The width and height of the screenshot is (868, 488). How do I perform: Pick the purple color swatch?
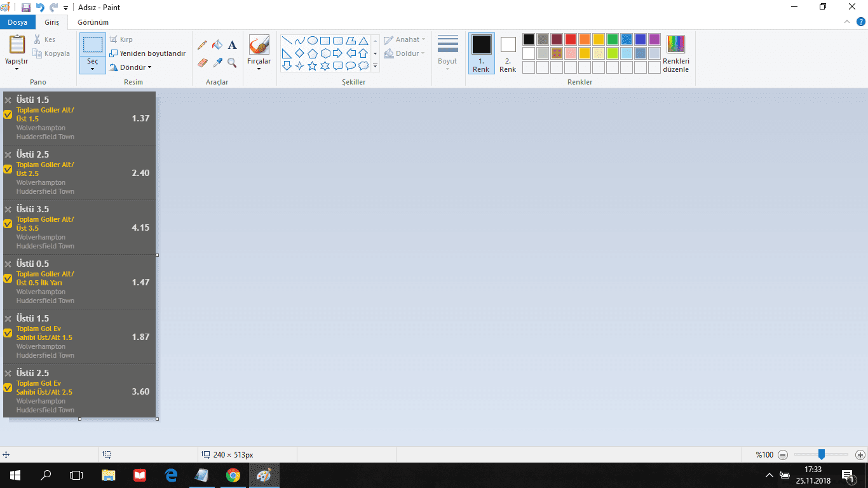(x=654, y=39)
